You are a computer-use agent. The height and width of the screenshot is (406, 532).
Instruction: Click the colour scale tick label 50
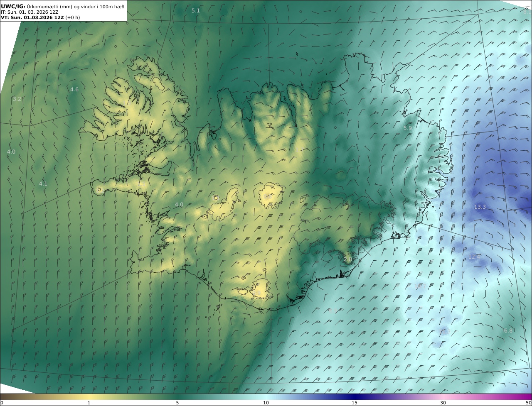(x=528, y=403)
